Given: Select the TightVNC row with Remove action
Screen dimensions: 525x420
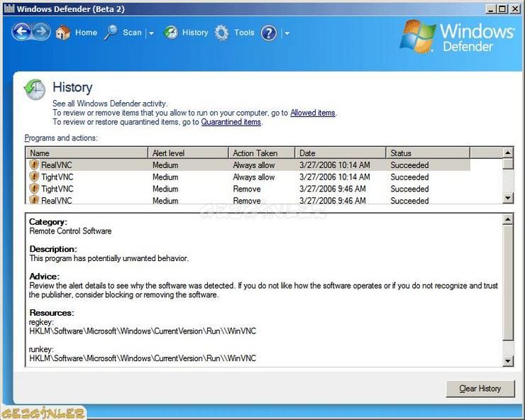Looking at the screenshot, I should click(248, 189).
